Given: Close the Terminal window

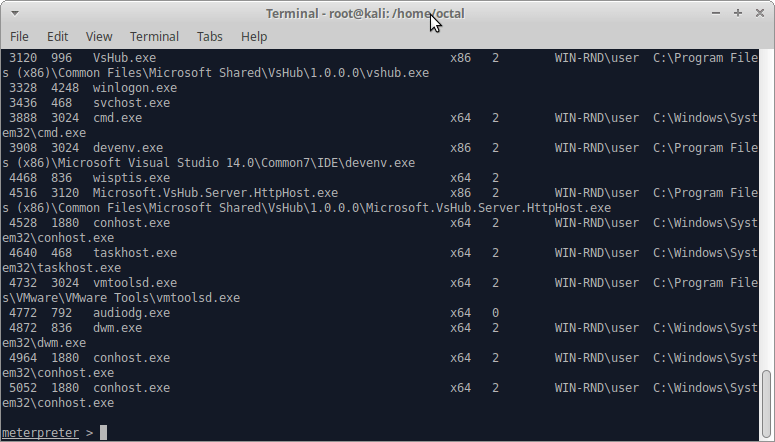Looking at the screenshot, I should [760, 13].
